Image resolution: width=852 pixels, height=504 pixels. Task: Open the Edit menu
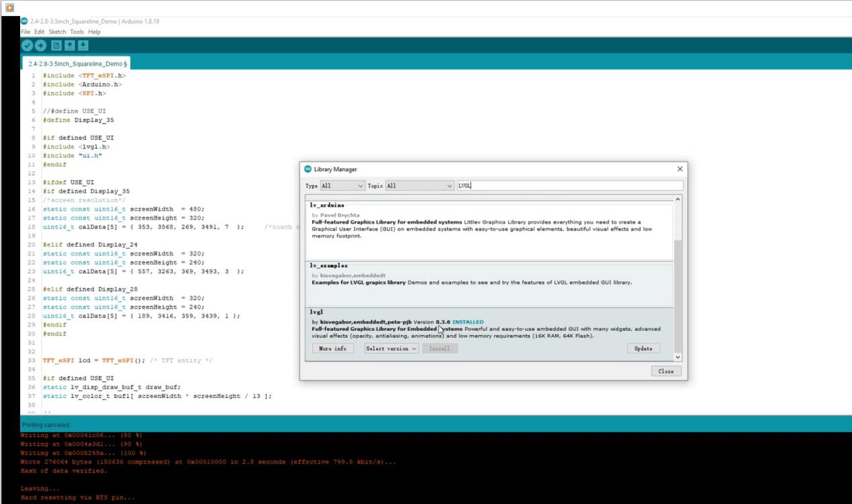click(x=40, y=32)
